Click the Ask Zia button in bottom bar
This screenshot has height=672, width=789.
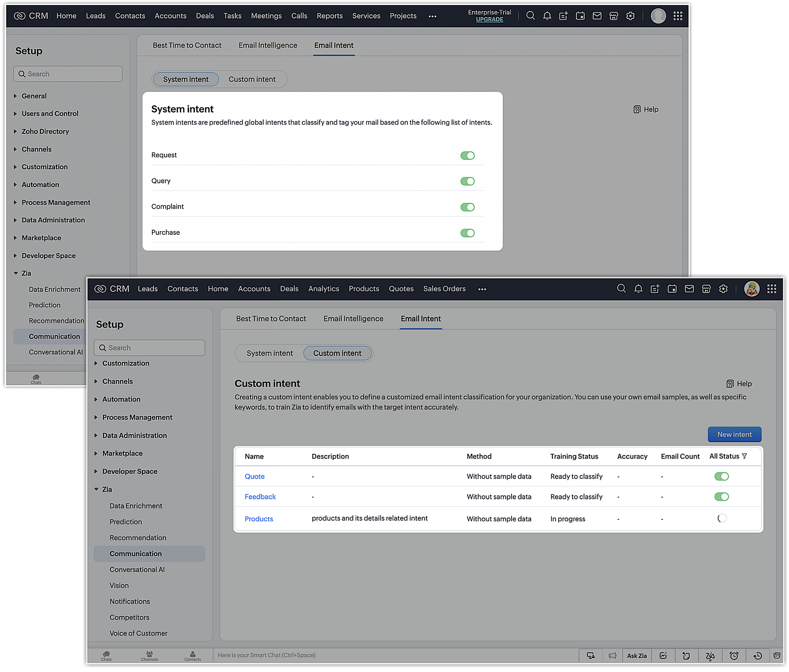coord(636,655)
